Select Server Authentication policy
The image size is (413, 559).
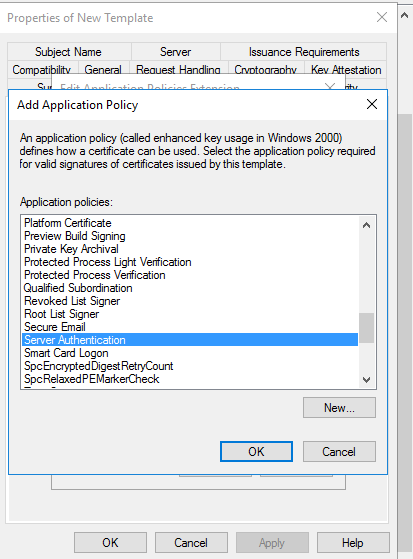point(190,340)
